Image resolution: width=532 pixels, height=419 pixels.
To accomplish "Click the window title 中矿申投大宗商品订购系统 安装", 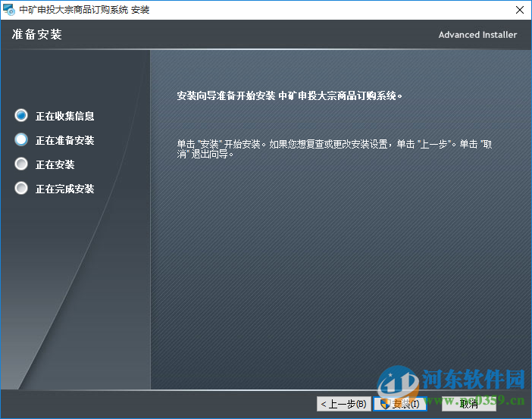I will tap(84, 10).
